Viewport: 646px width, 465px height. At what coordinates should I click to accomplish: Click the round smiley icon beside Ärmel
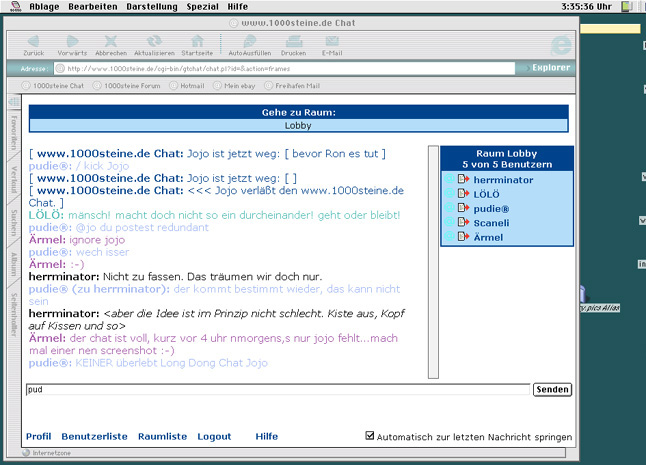(x=449, y=237)
